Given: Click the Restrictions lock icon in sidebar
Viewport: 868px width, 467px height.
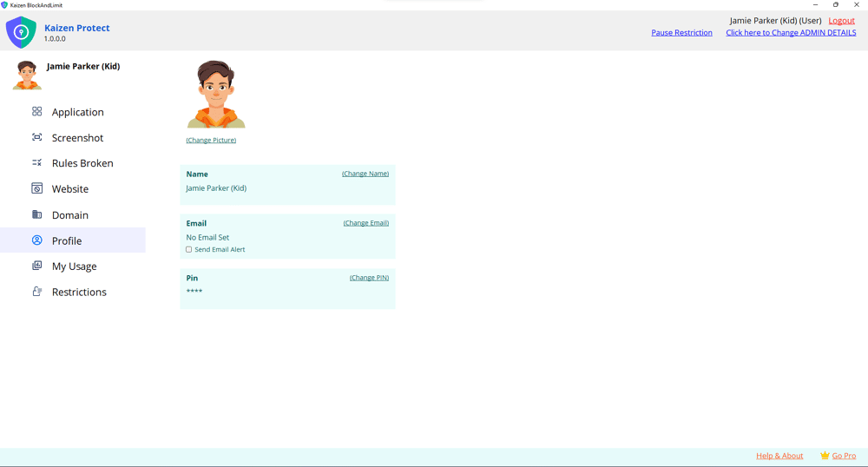Looking at the screenshot, I should [x=36, y=292].
